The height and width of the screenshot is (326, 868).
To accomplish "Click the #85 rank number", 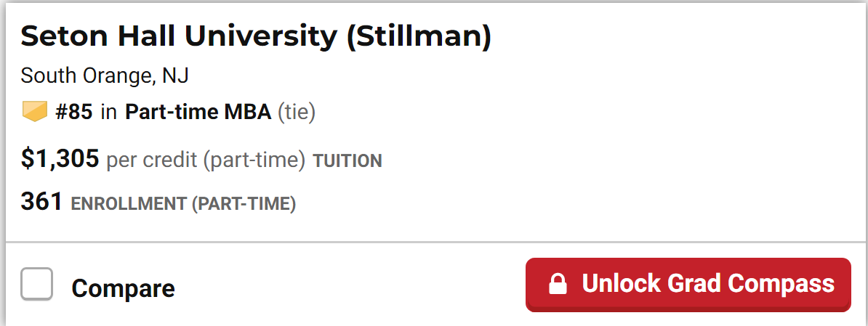I will pos(74,112).
